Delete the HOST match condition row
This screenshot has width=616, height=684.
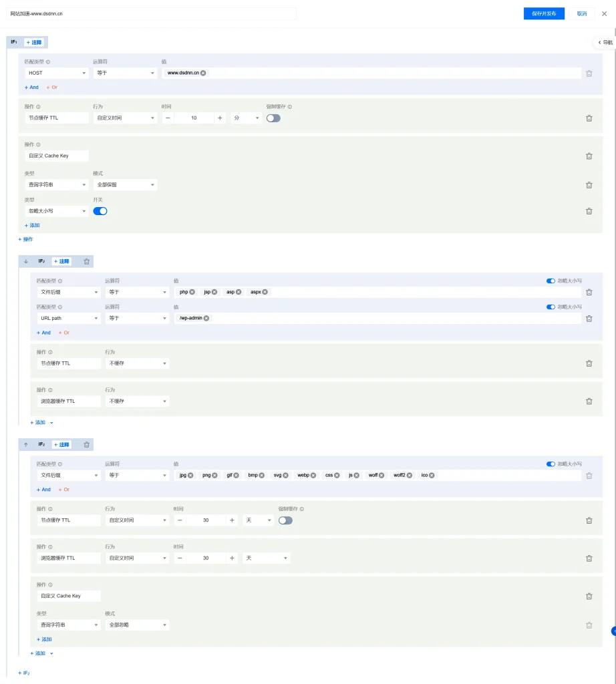pos(589,73)
